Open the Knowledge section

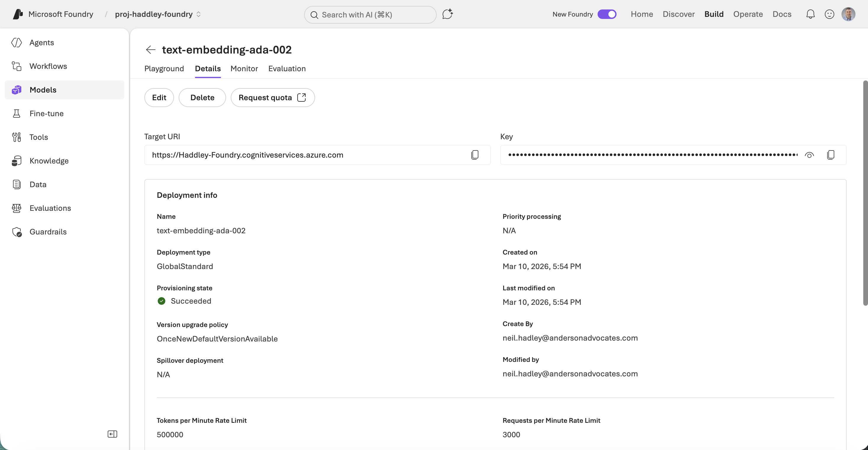coord(49,161)
